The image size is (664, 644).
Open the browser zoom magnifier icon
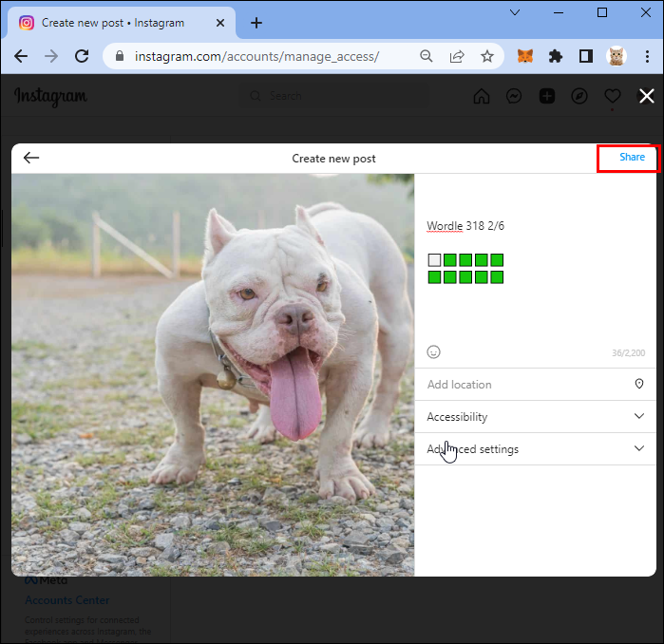tap(426, 56)
